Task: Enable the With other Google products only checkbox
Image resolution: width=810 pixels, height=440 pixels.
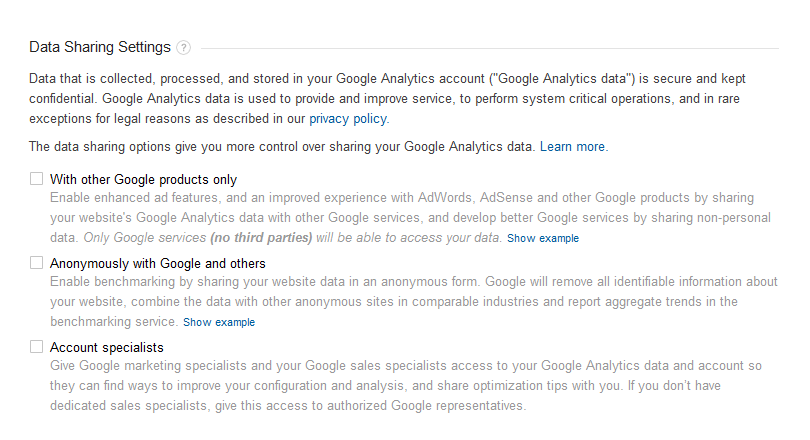Action: 36,179
